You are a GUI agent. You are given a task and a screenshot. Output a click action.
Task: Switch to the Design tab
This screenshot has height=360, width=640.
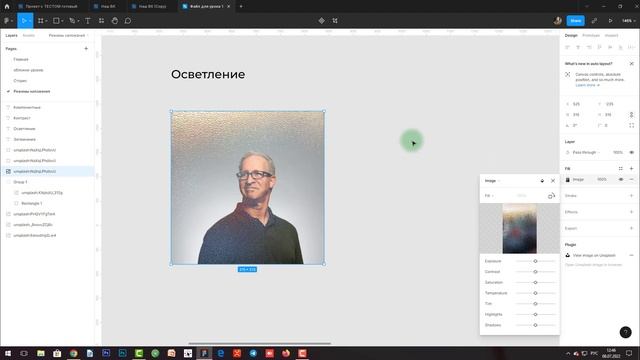click(571, 36)
